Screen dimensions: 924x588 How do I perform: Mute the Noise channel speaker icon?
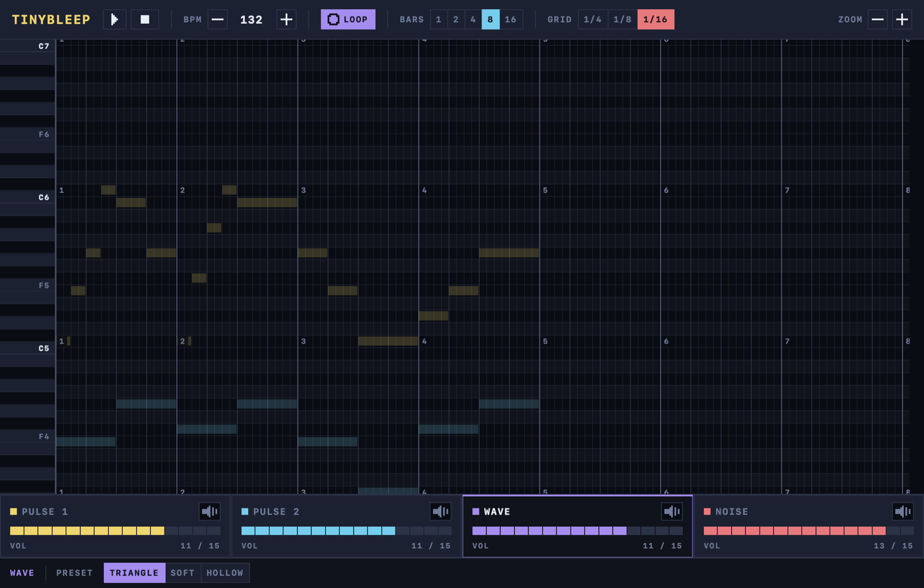903,512
